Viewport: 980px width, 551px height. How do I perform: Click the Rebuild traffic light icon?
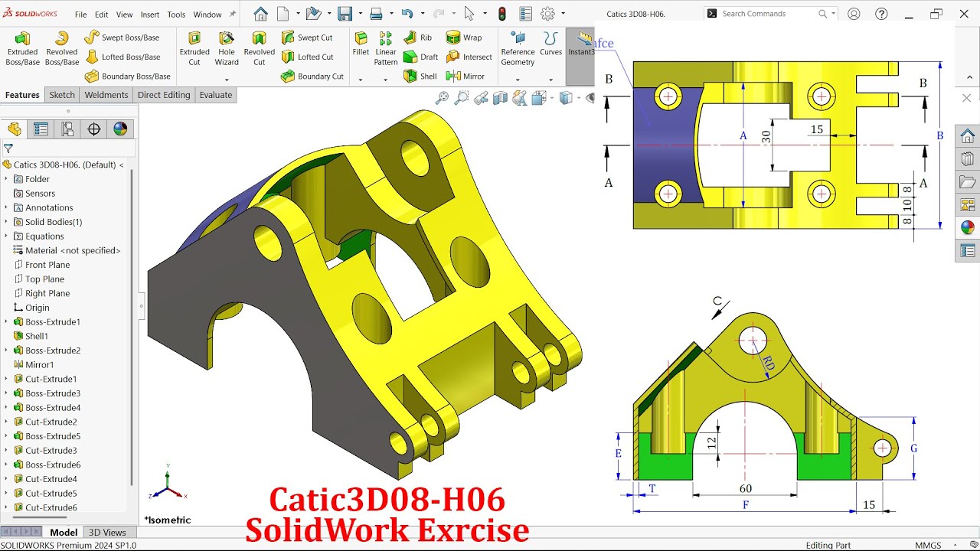pyautogui.click(x=502, y=14)
